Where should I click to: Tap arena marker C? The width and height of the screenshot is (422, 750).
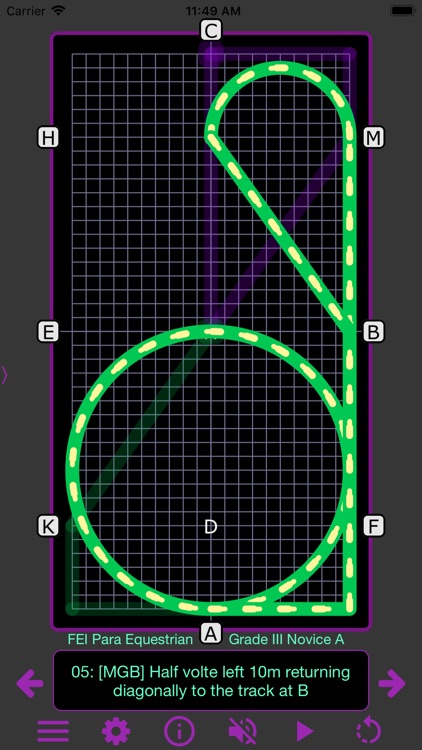pyautogui.click(x=211, y=31)
